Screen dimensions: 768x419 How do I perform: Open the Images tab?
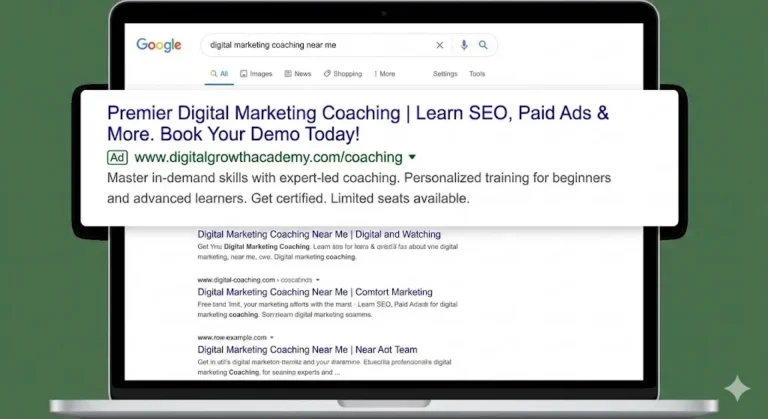click(x=255, y=74)
